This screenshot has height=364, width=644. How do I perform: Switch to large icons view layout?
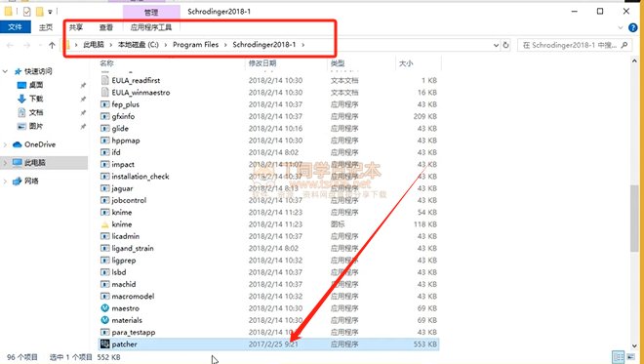[630, 357]
